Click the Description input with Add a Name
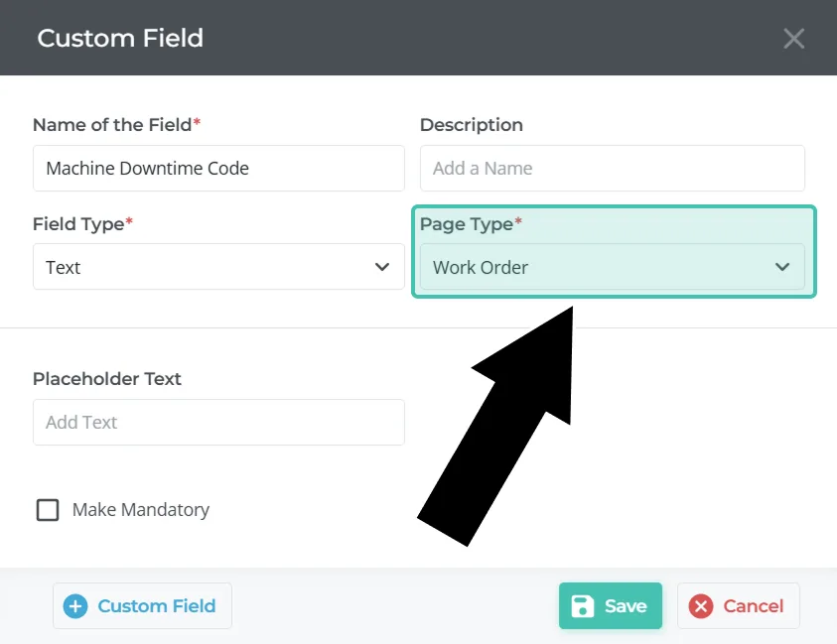Image resolution: width=837 pixels, height=644 pixels. pos(612,169)
